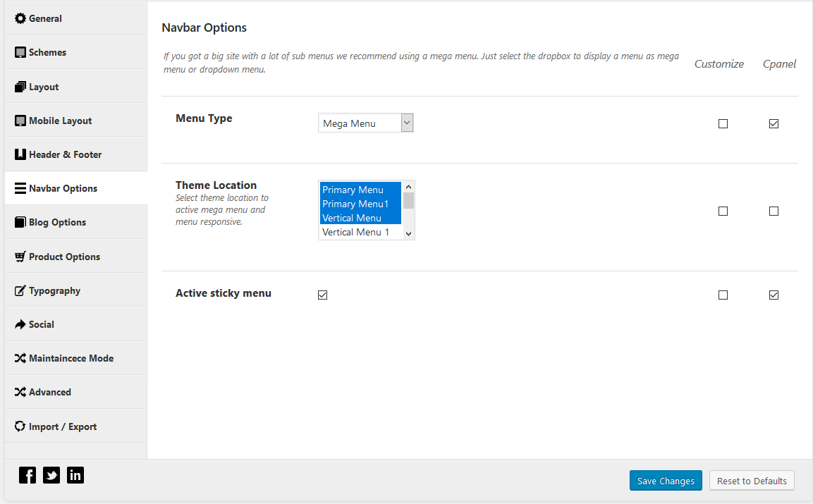The height and width of the screenshot is (504, 813).
Task: Open the Blog Options tab
Action: (x=75, y=223)
